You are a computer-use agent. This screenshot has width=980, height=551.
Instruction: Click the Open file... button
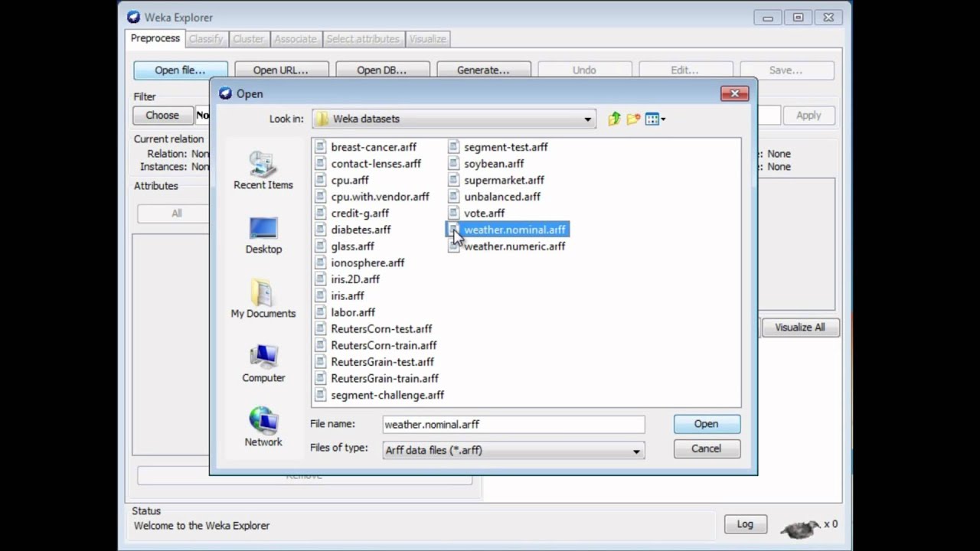coord(180,70)
